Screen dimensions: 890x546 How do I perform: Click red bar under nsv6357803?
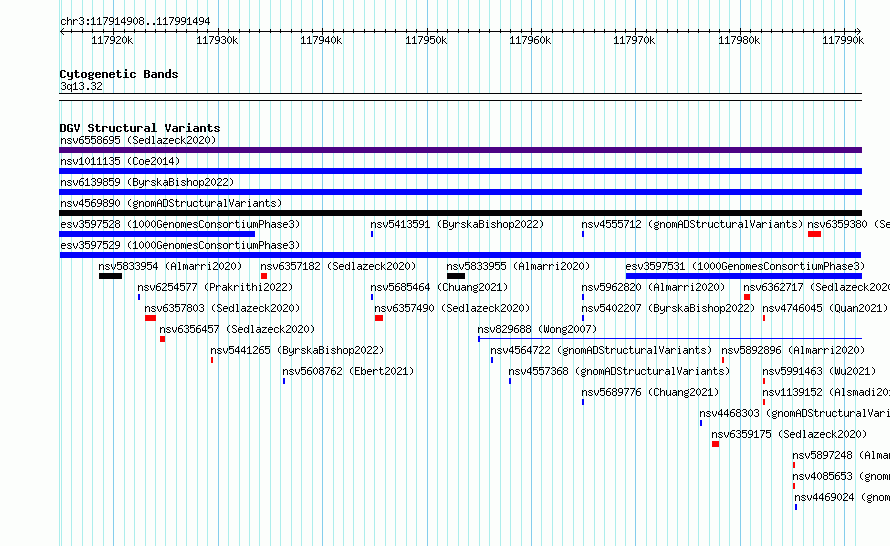150,318
